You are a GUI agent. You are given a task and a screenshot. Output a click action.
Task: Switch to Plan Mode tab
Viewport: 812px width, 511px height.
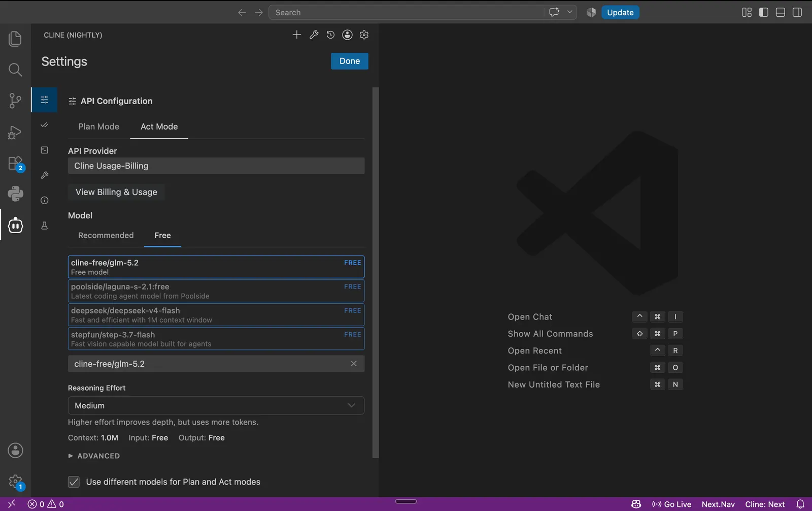click(98, 126)
